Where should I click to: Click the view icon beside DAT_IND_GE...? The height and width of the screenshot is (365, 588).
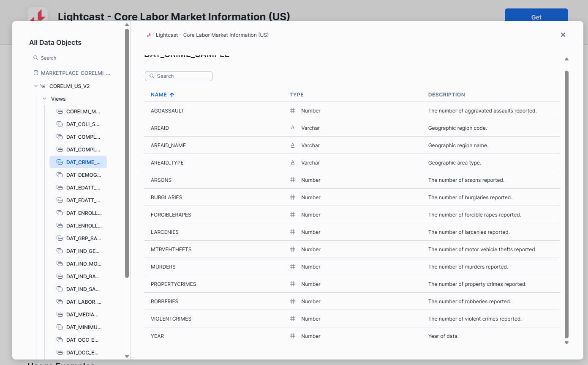point(60,251)
